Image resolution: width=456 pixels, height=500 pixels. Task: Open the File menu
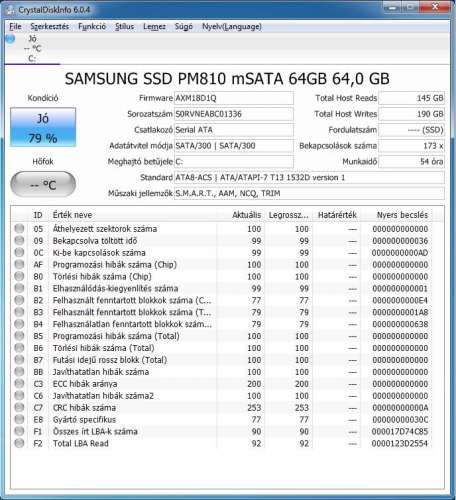[15, 26]
